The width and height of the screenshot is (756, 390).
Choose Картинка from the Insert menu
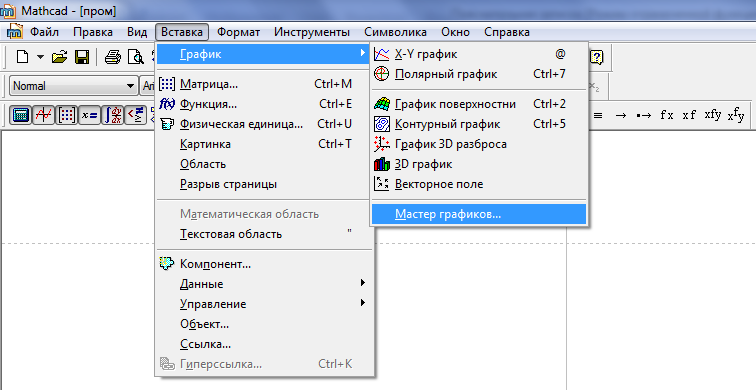(263, 144)
